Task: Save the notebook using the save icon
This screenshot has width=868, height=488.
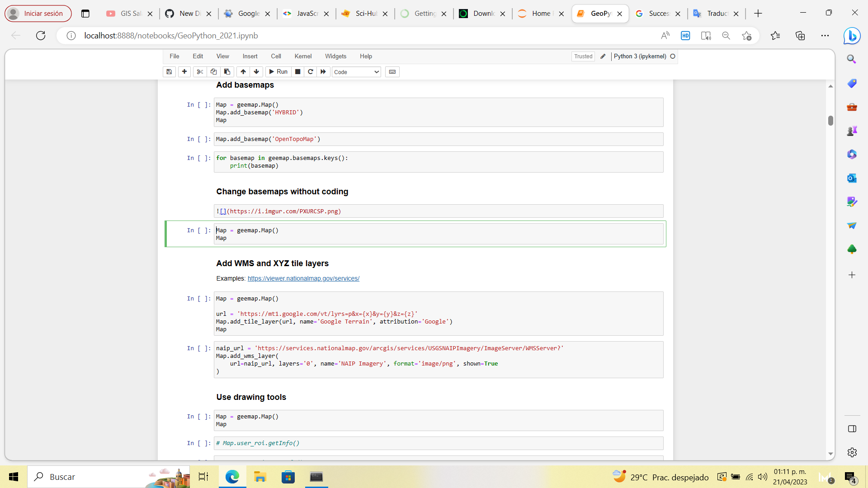Action: 169,71
